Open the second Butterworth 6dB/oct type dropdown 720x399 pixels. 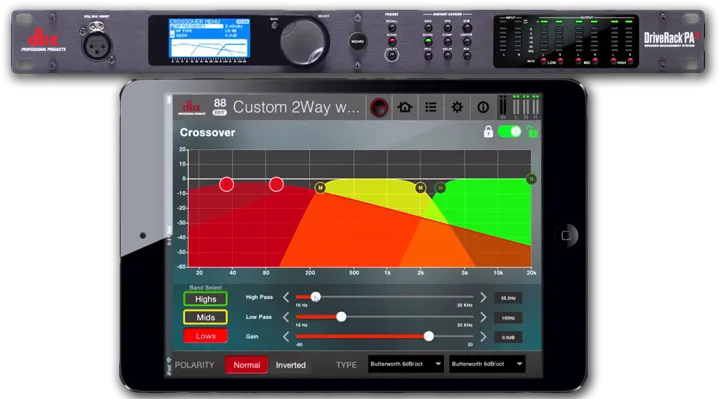[x=487, y=364]
